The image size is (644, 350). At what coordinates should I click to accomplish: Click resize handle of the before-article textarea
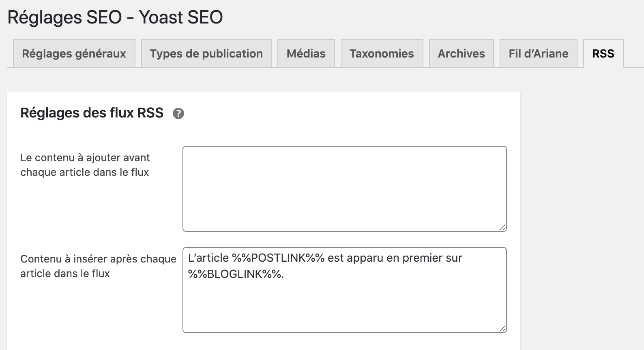(x=502, y=228)
